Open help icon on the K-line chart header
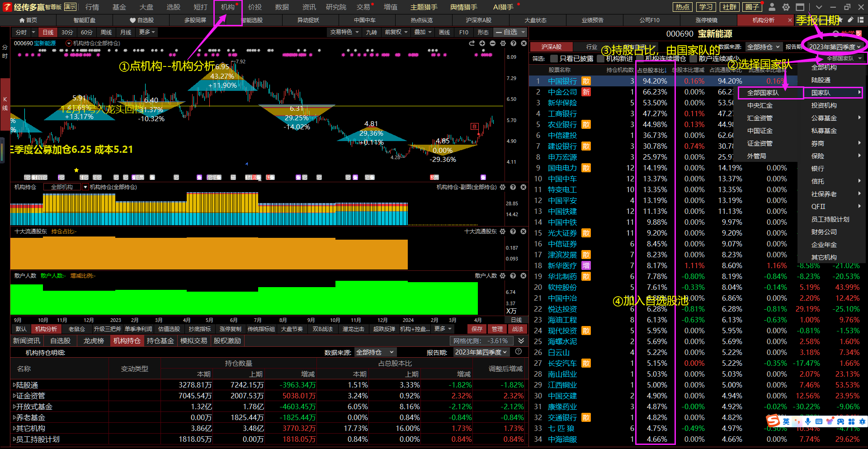 point(514,43)
